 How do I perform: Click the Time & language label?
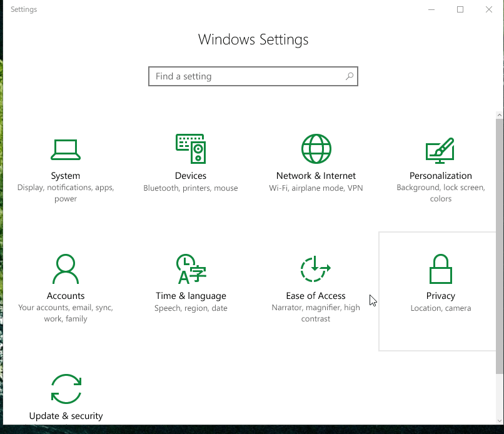[191, 296]
